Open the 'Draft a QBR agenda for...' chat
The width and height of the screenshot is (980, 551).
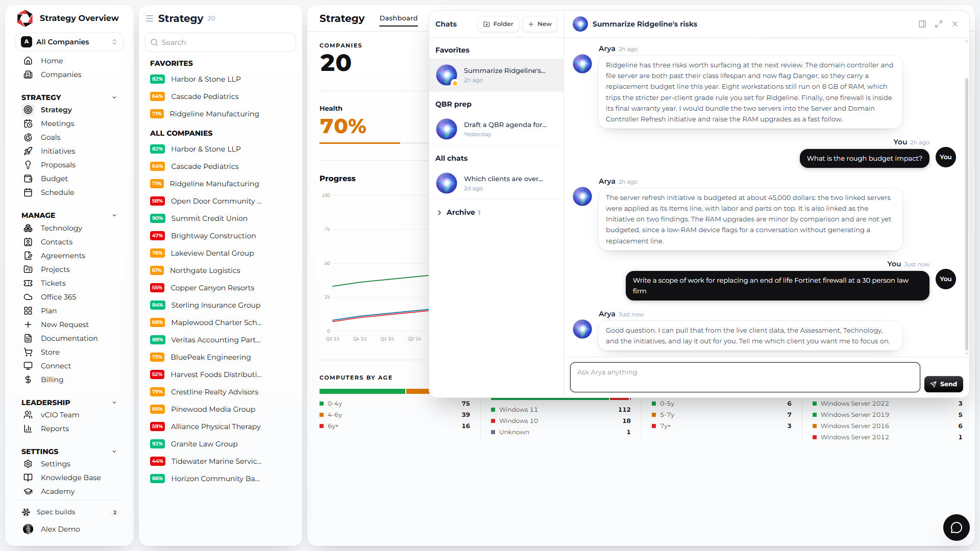496,129
